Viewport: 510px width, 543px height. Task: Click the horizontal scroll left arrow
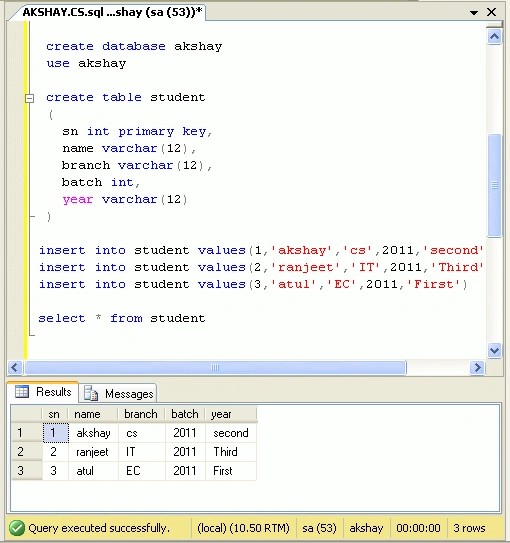[15, 367]
